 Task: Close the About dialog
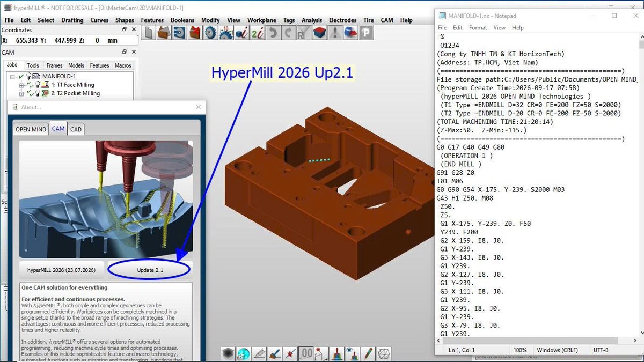pyautogui.click(x=198, y=107)
